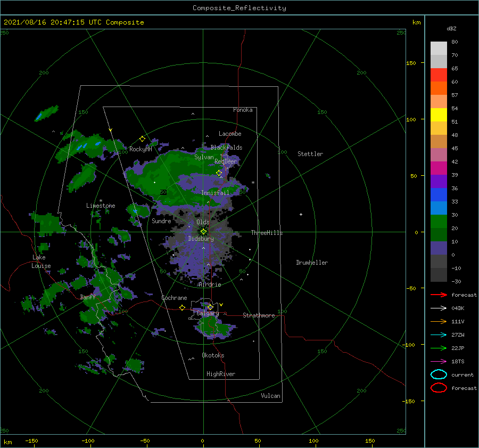Click the Ponoka city label

pos(243,110)
